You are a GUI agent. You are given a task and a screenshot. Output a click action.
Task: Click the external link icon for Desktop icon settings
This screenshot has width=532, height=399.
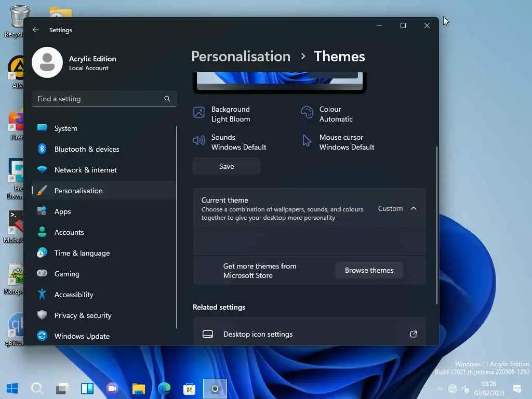point(413,334)
